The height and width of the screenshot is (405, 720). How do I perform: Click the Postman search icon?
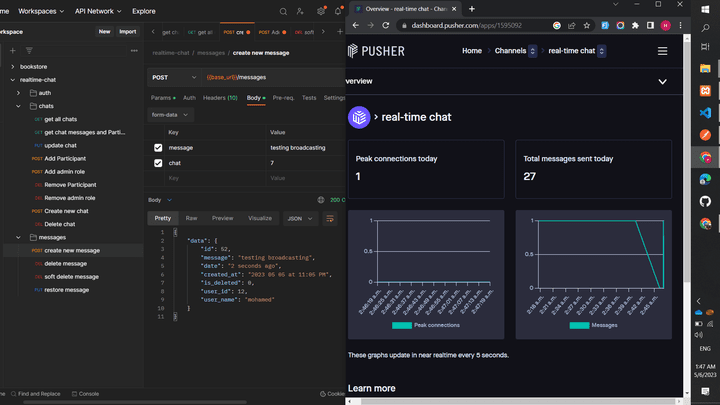(283, 11)
